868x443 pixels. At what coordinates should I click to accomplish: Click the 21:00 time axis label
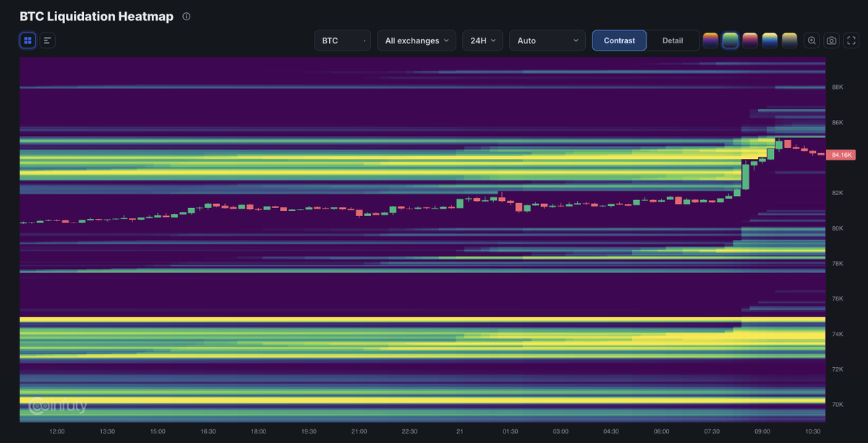pyautogui.click(x=359, y=431)
